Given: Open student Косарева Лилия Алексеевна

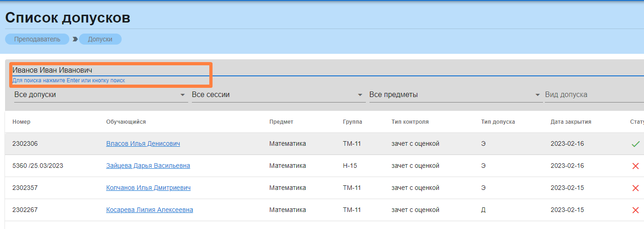Looking at the screenshot, I should [x=149, y=210].
